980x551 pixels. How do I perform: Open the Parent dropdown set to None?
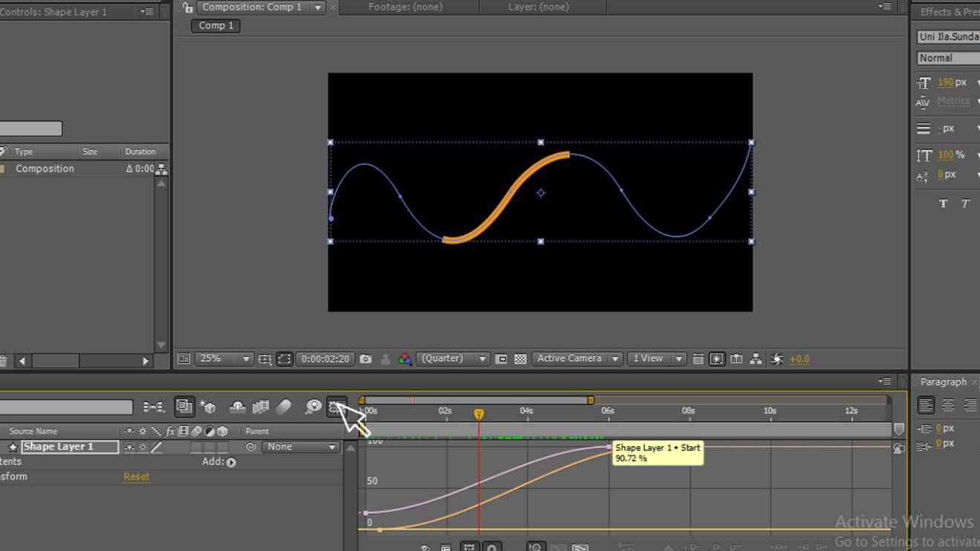[x=301, y=446]
